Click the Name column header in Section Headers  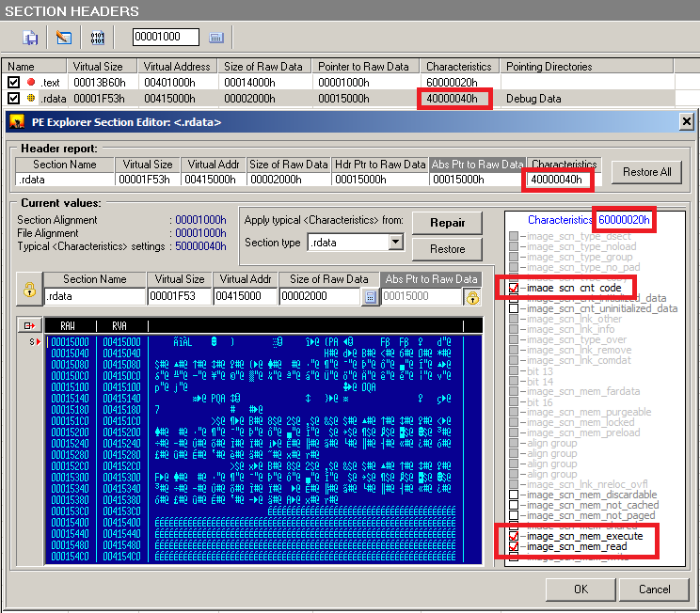[34, 66]
